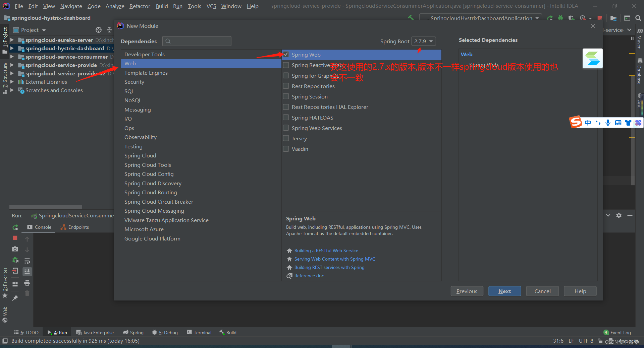Click the search everywhere magnifier icon
644x348 pixels.
[x=638, y=18]
